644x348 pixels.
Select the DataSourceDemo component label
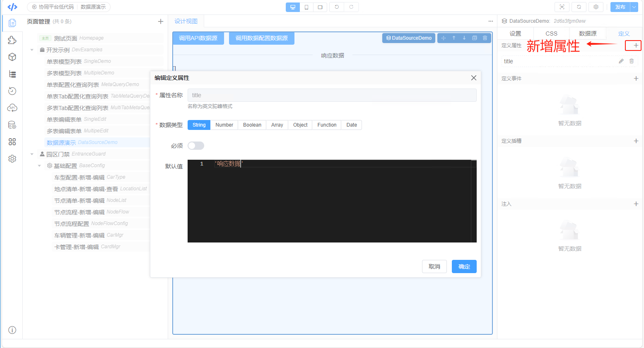click(x=409, y=38)
